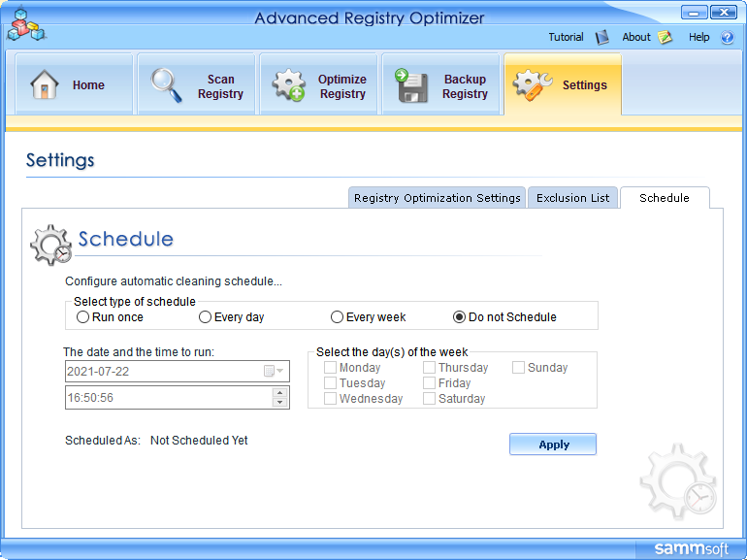
Task: Tick the Saturday checkbox
Action: [429, 399]
